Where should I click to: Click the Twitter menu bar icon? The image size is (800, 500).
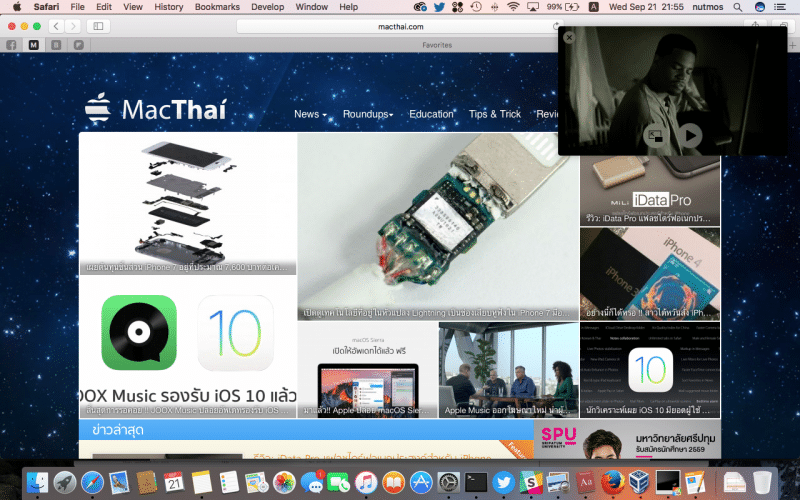(439, 7)
